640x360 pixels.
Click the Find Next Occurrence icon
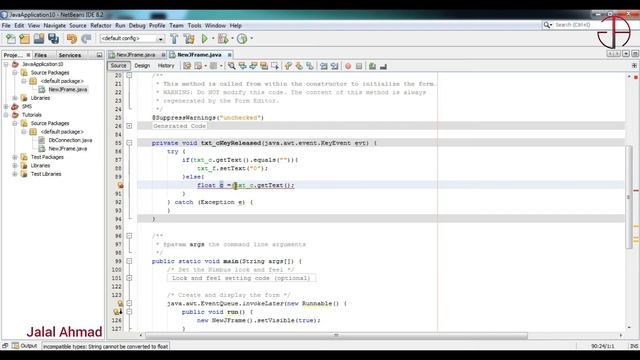coord(253,66)
